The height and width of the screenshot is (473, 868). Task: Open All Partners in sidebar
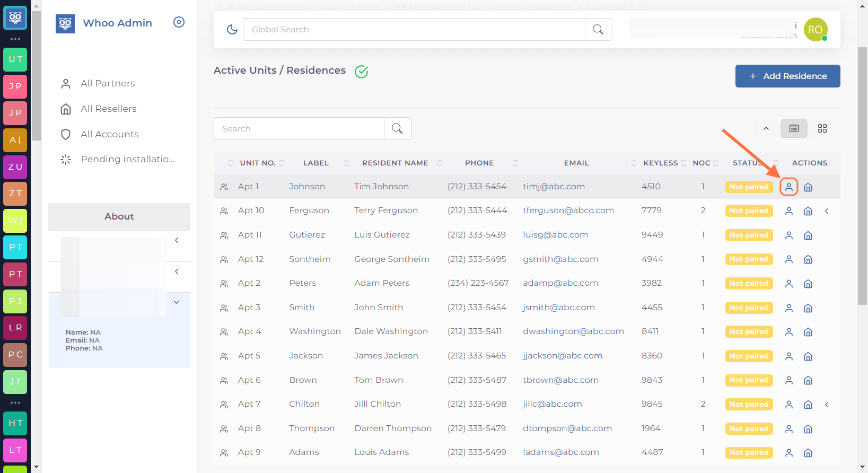tap(108, 84)
